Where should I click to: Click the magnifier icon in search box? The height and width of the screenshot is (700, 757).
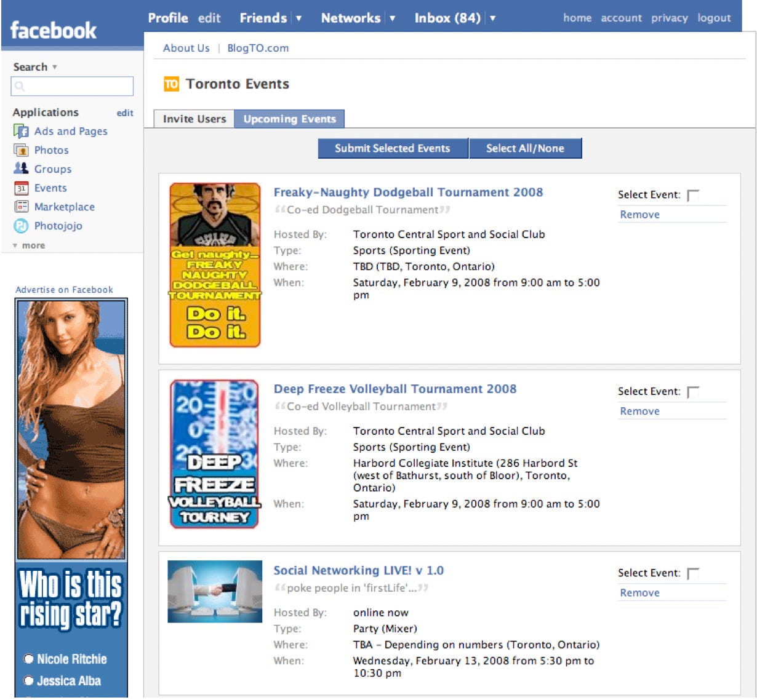20,87
